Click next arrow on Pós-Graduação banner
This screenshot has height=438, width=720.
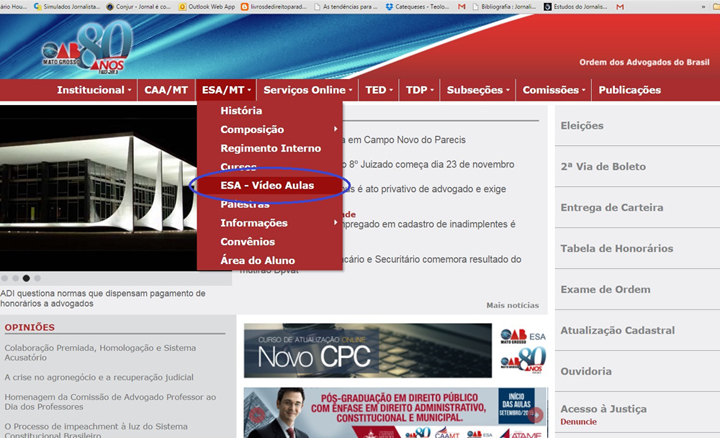click(535, 416)
